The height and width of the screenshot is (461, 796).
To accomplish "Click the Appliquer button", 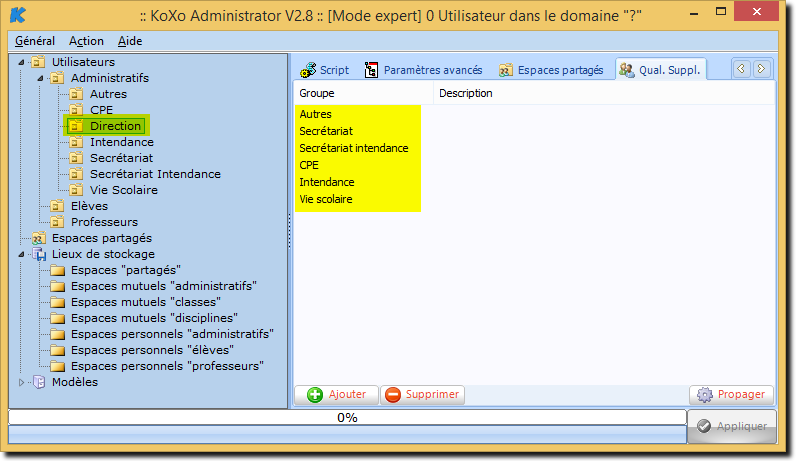I will tap(732, 426).
